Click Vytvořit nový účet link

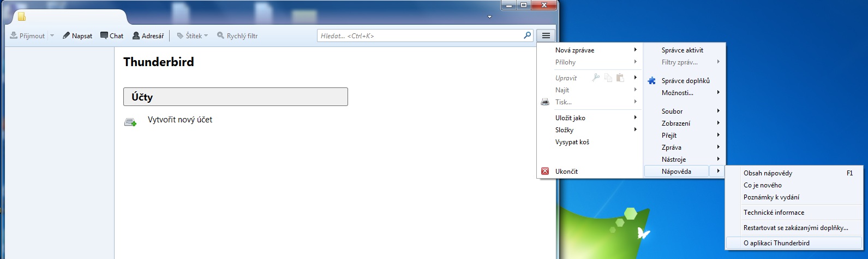coord(180,119)
